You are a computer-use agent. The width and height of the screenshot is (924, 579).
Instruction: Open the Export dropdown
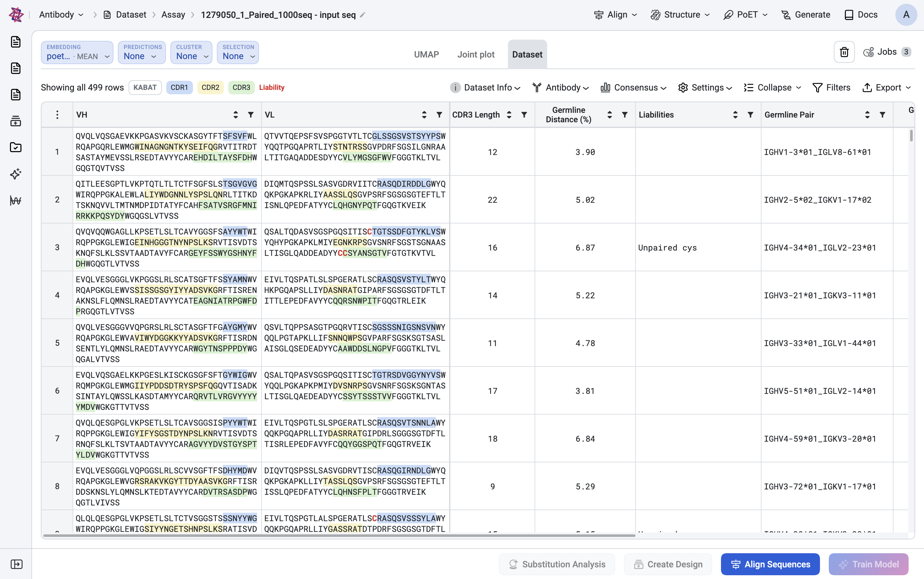coord(887,88)
